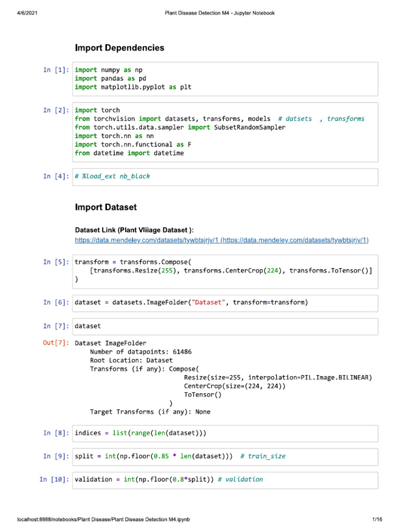The width and height of the screenshot is (399, 532).
Task: Click the Import Dependencies heading
Action: coord(119,48)
